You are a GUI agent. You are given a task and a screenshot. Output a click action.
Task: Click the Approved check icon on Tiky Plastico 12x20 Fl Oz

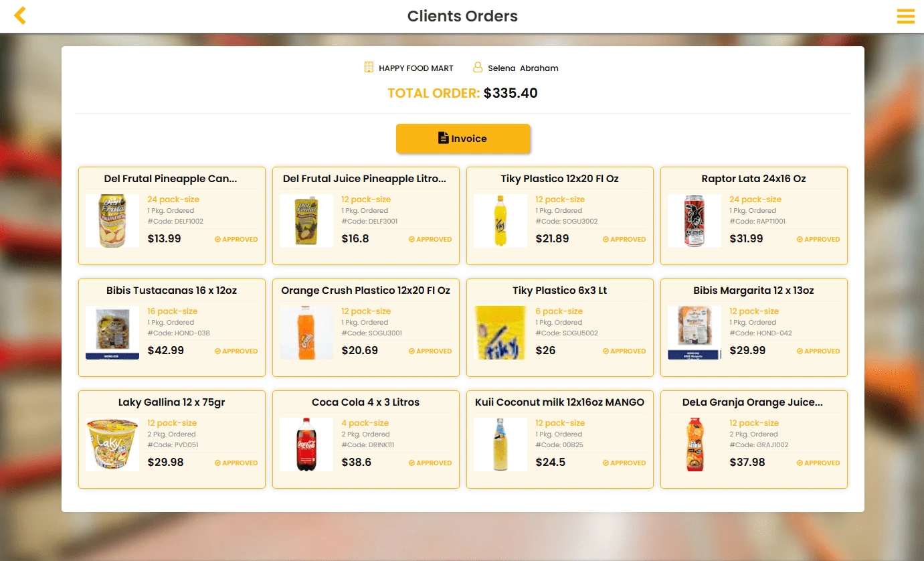click(606, 239)
